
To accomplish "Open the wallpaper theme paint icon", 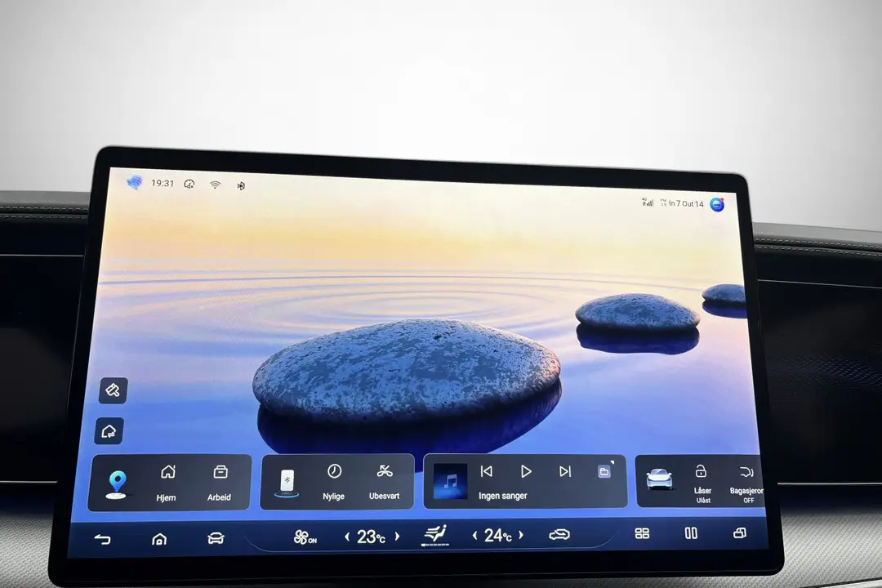I will pyautogui.click(x=113, y=390).
